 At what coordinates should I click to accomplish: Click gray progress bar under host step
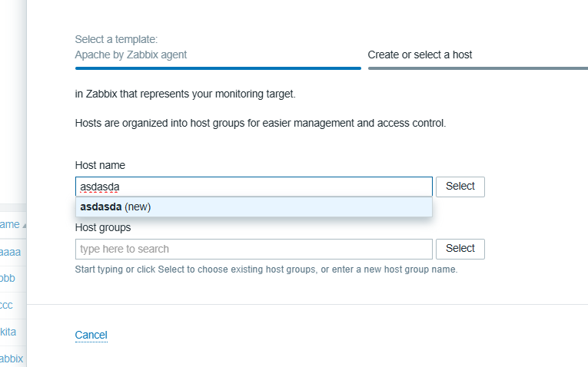tap(477, 68)
